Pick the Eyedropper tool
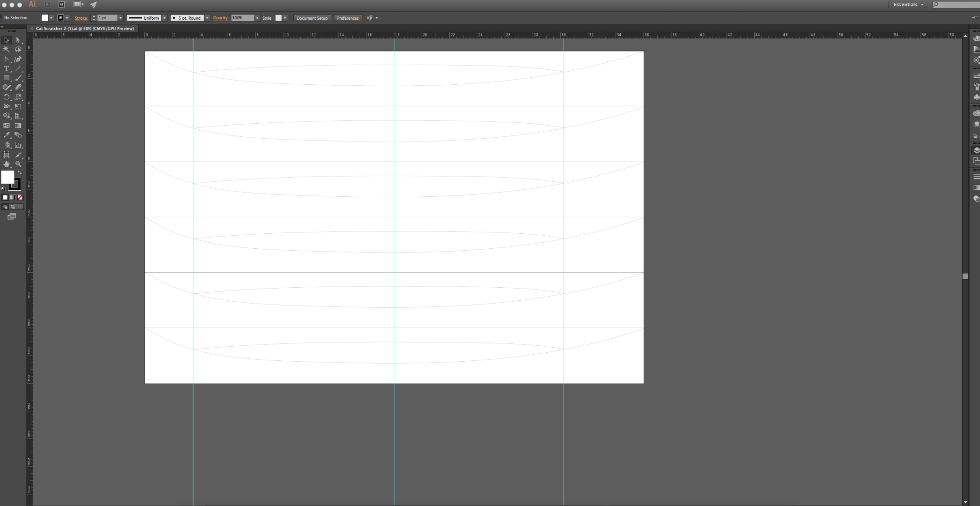The width and height of the screenshot is (980, 506). coord(7,135)
